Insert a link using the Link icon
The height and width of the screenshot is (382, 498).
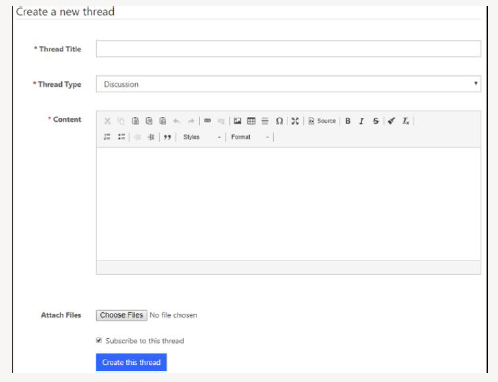207,121
